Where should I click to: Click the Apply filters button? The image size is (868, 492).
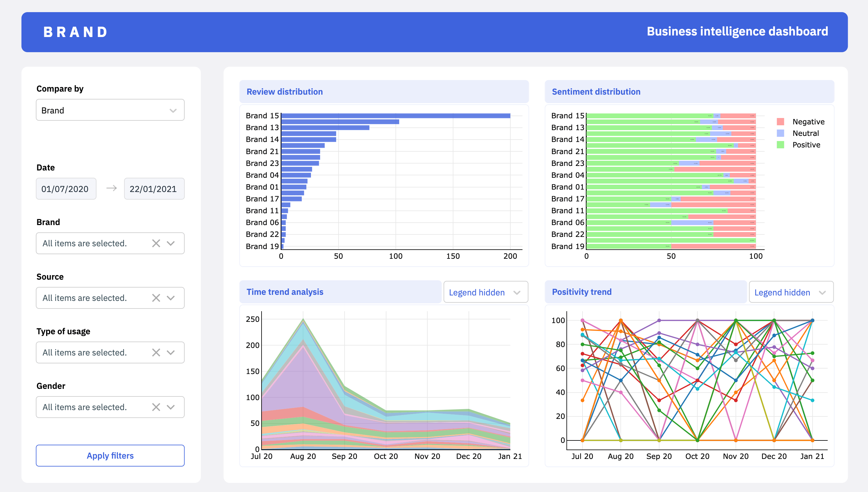[110, 456]
